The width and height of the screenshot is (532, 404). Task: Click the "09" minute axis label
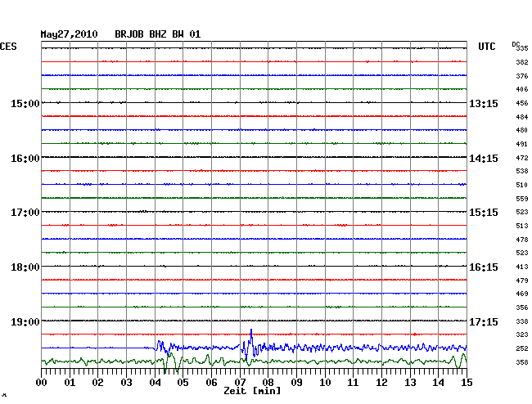point(296,383)
